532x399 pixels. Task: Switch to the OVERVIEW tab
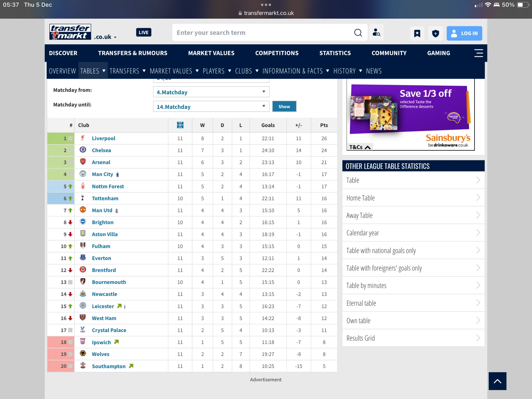point(62,71)
